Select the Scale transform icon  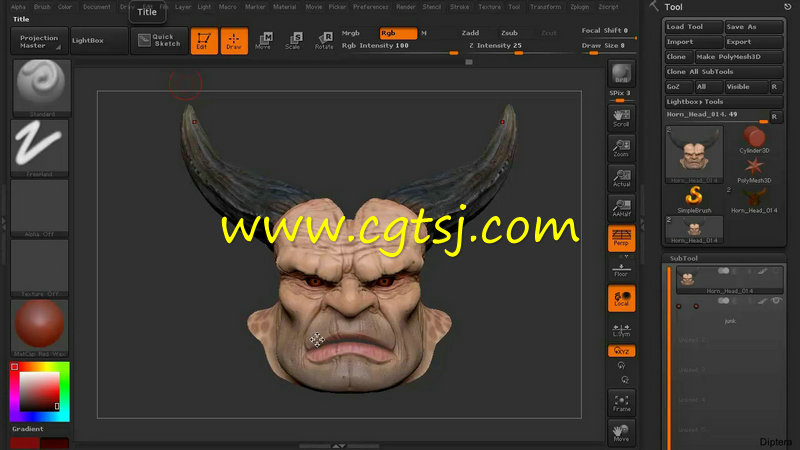[293, 40]
